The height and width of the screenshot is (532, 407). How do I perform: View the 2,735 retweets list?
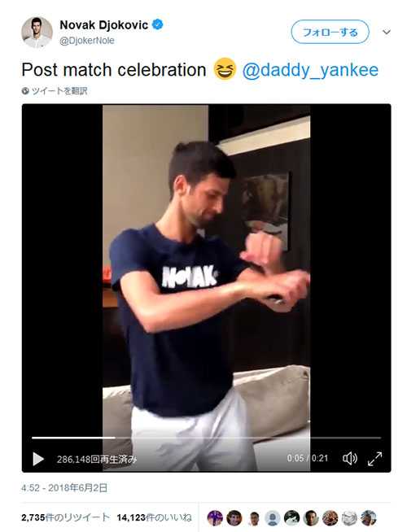65,517
